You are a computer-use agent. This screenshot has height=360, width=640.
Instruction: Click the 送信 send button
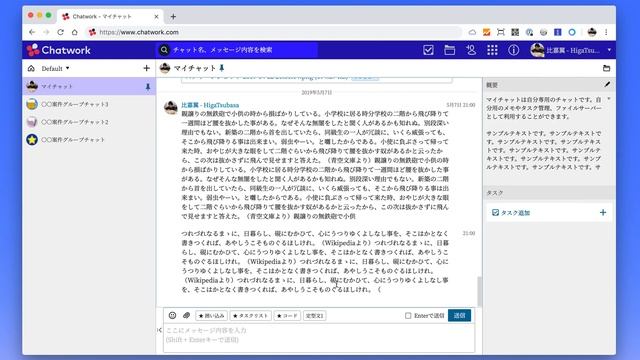pos(459,315)
